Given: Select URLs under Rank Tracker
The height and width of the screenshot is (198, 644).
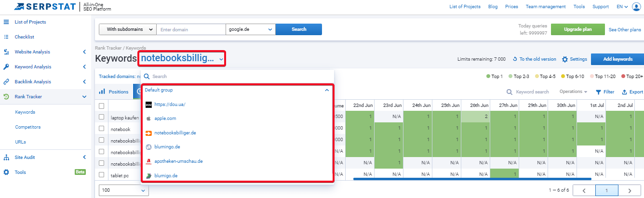Looking at the screenshot, I should (20, 142).
